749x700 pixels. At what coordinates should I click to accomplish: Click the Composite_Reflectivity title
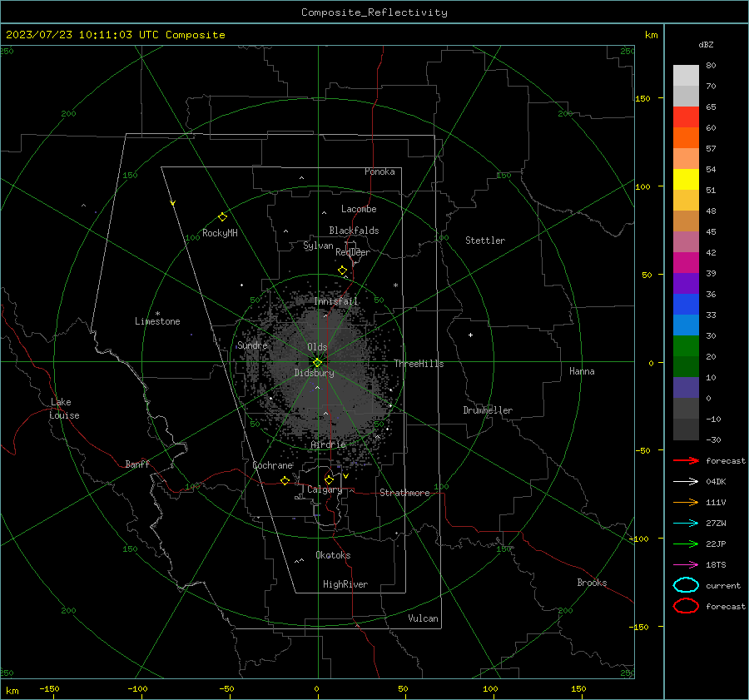coord(374,12)
